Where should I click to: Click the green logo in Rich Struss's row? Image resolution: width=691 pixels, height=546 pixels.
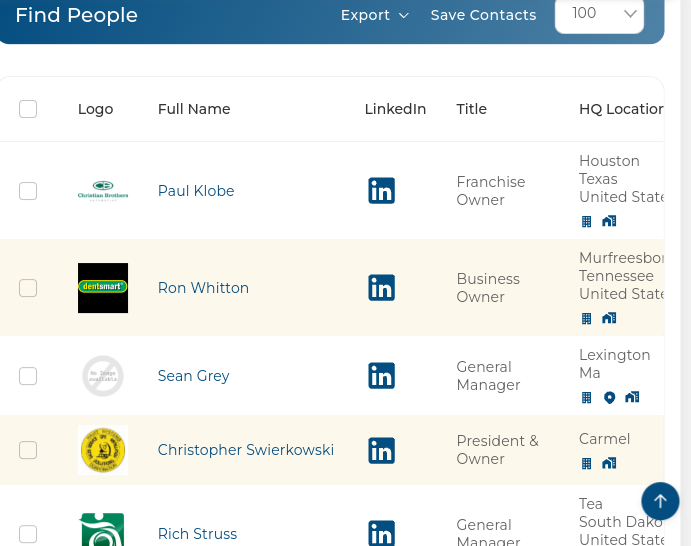pyautogui.click(x=103, y=530)
